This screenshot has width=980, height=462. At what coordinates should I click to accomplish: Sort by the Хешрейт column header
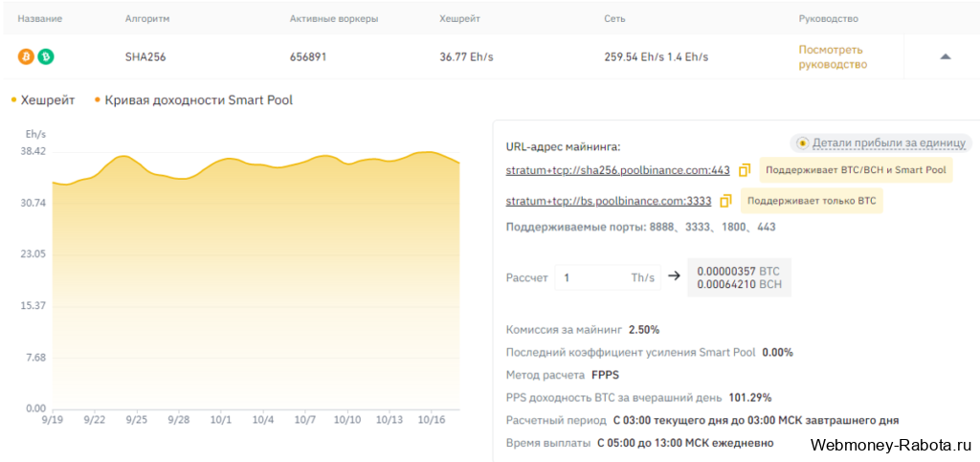pos(460,19)
